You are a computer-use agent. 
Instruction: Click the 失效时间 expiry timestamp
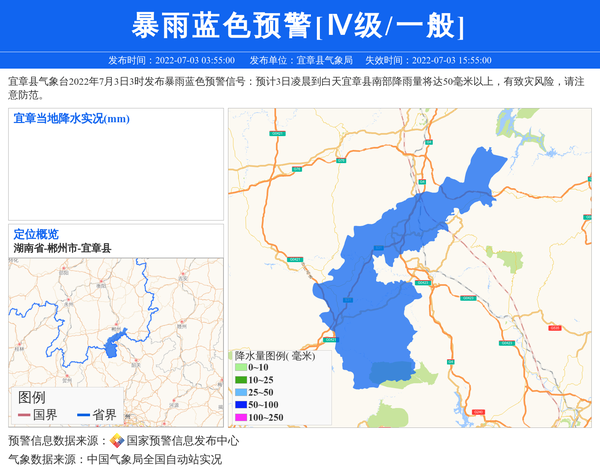427,60
